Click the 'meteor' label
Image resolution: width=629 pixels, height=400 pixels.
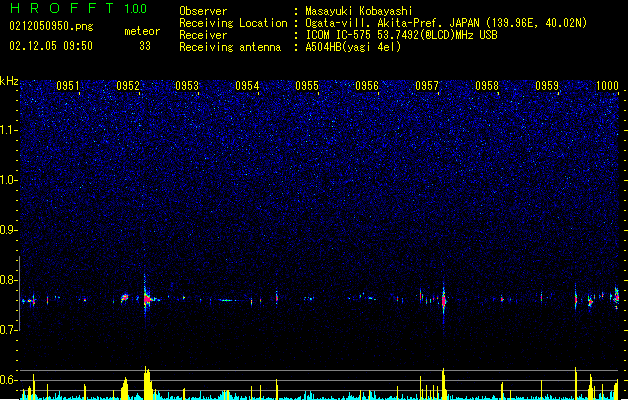(142, 31)
